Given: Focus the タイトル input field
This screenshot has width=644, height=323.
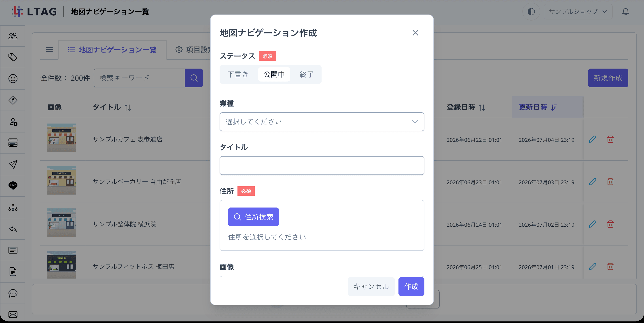Looking at the screenshot, I should point(322,165).
